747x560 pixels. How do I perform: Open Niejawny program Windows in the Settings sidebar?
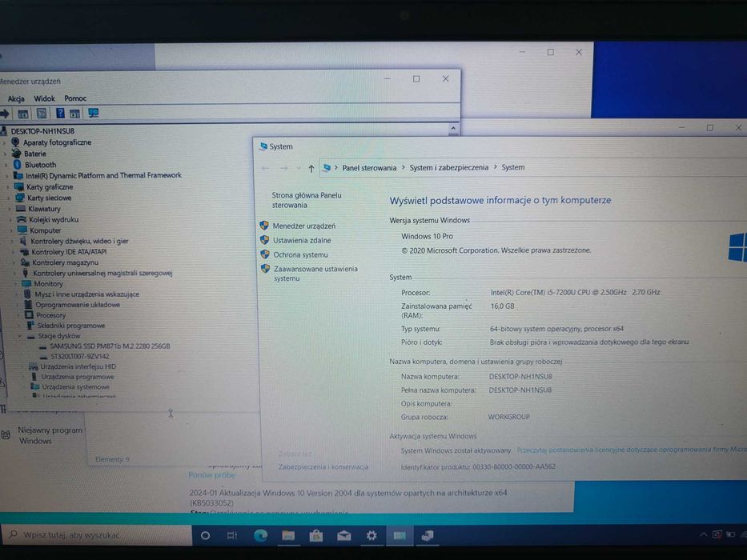(50, 435)
